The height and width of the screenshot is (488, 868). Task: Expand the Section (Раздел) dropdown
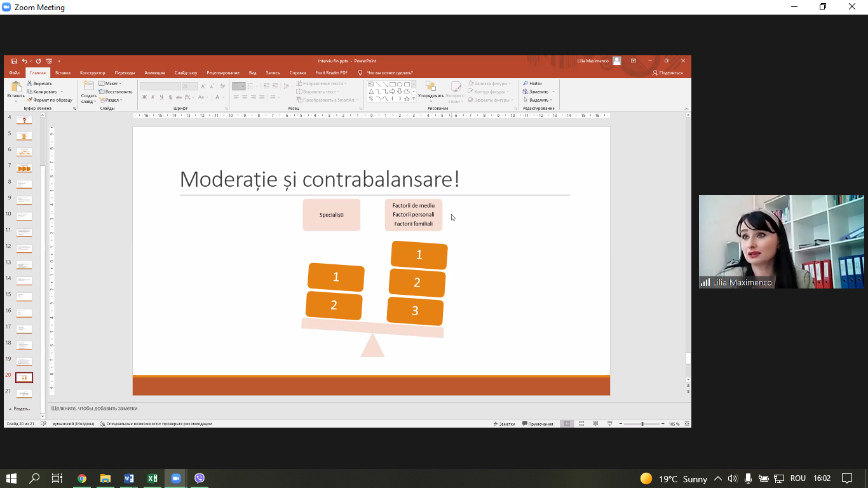click(112, 100)
